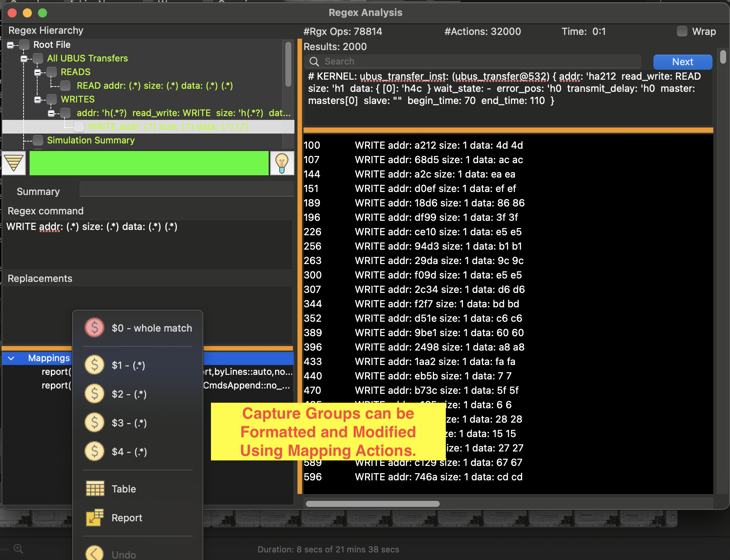Check the READS node checkbox
This screenshot has width=730, height=560.
coord(52,72)
